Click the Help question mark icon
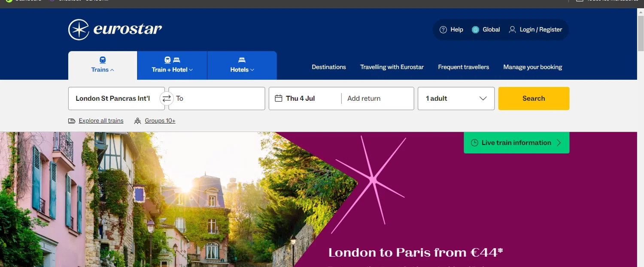This screenshot has height=267, width=644. (443, 30)
